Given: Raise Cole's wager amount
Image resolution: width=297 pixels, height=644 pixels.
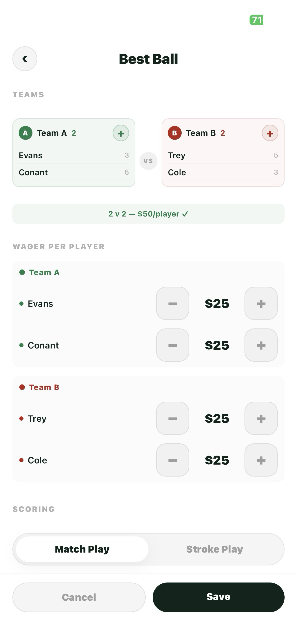Looking at the screenshot, I should pyautogui.click(x=261, y=460).
